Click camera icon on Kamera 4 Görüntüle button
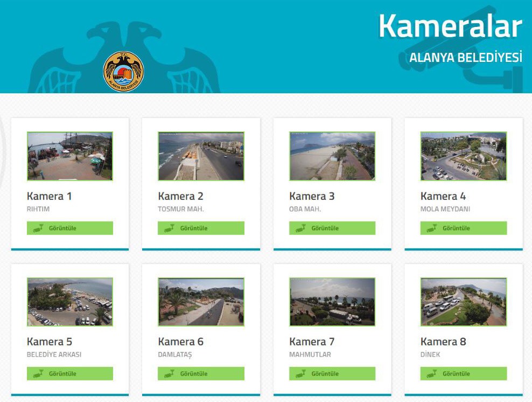Screen dimensions: 532x402 click(432, 228)
